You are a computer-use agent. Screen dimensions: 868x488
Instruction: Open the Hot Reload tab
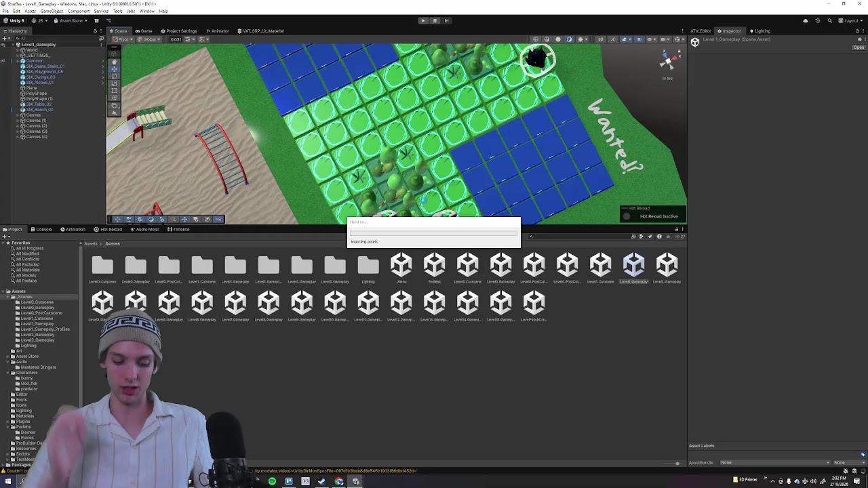tap(107, 229)
